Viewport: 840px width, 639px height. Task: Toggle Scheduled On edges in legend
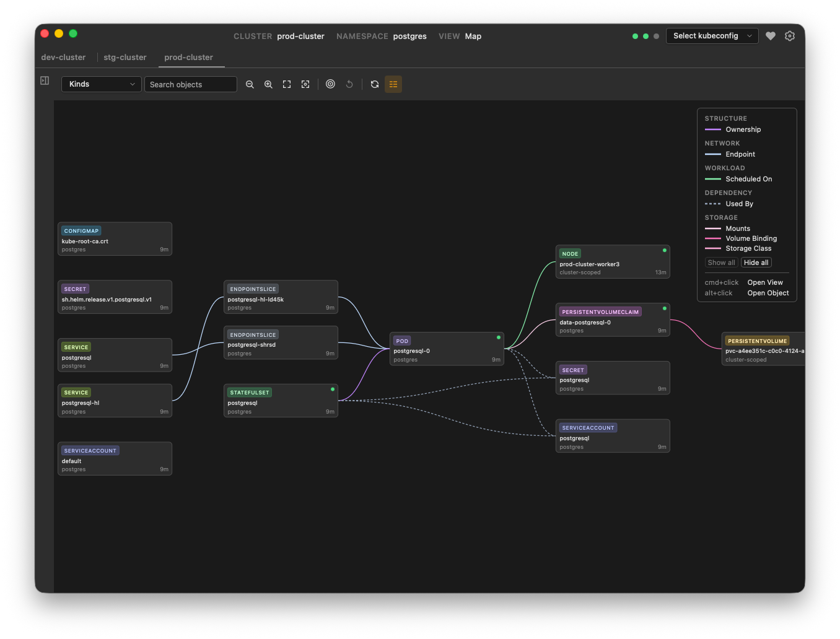738,179
